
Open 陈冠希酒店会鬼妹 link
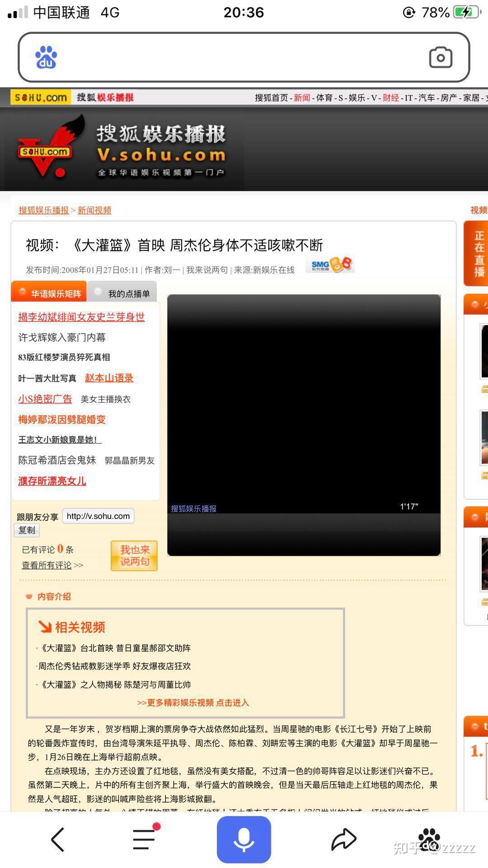[57, 460]
